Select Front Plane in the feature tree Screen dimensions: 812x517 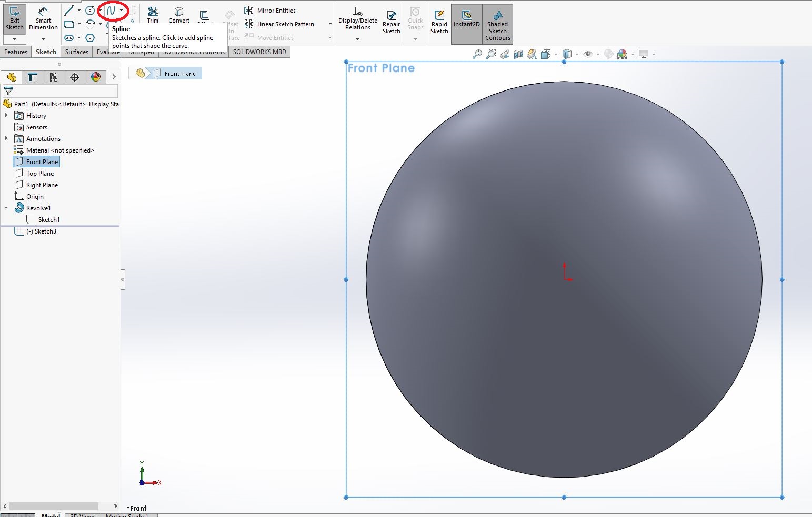41,161
